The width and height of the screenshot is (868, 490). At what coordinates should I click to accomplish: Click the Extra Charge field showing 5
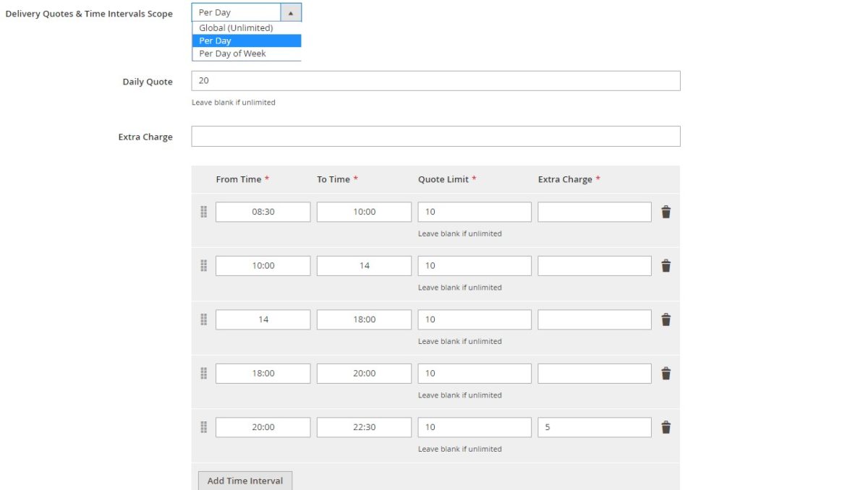pos(593,426)
